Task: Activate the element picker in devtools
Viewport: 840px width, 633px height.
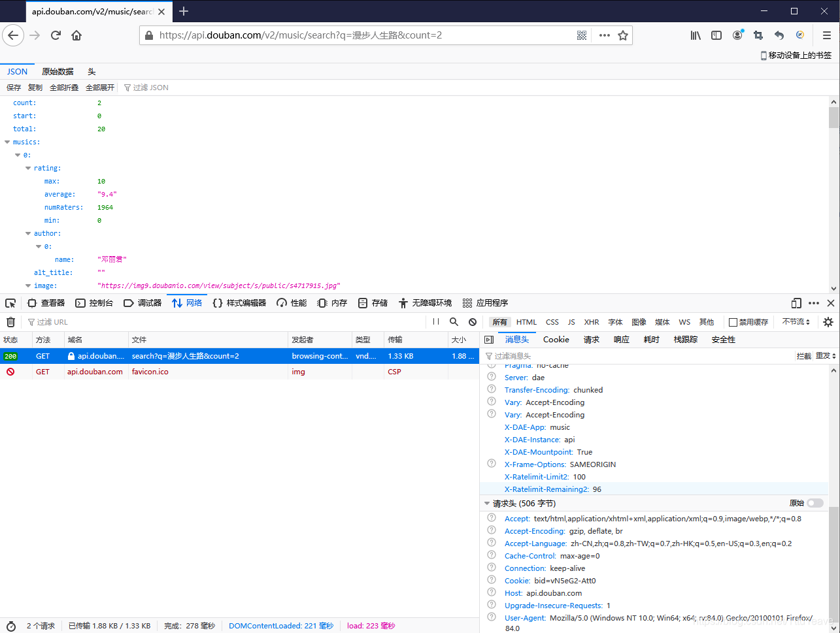Action: tap(10, 303)
